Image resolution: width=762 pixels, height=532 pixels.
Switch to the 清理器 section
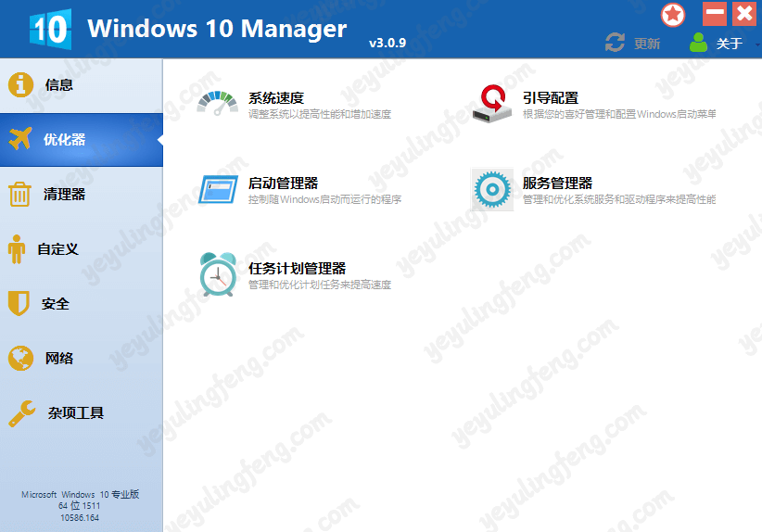coord(65,195)
